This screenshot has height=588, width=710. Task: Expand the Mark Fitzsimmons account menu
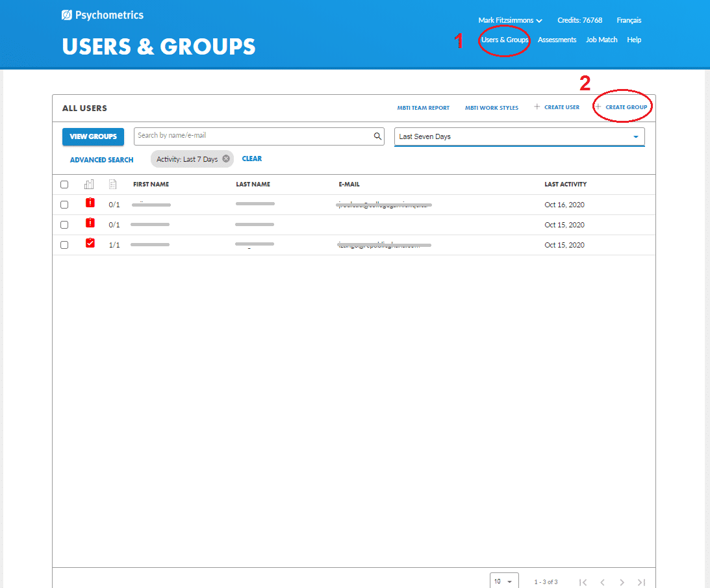coord(510,21)
